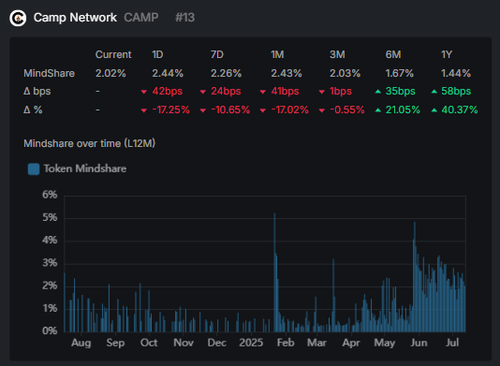Toggle the Token Mindshare legend swatch
This screenshot has height=366, width=500.
(x=34, y=169)
